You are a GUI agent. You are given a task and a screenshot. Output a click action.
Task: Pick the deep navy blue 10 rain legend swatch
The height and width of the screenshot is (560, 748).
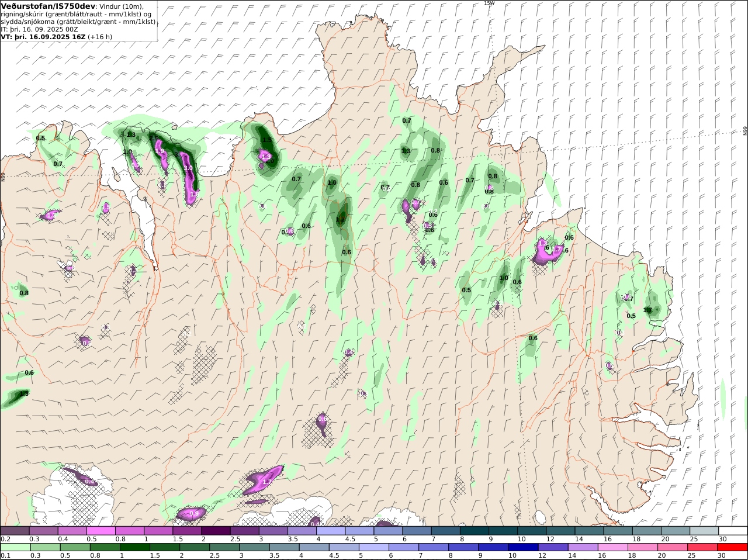[x=524, y=547]
